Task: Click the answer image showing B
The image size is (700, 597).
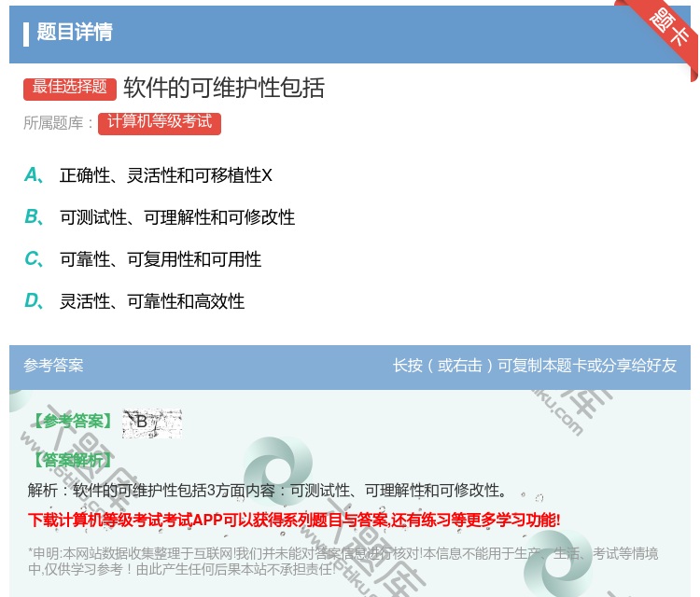Action: tap(152, 422)
